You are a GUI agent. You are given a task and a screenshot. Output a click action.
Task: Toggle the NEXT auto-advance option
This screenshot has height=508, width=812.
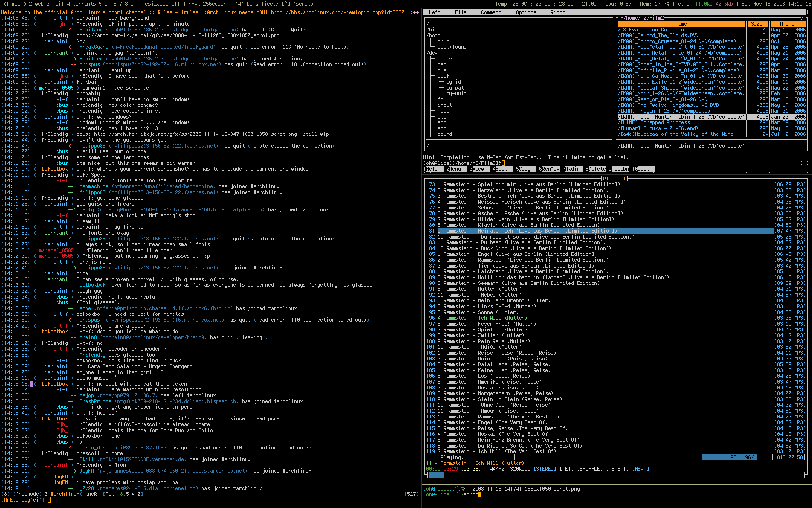640,469
